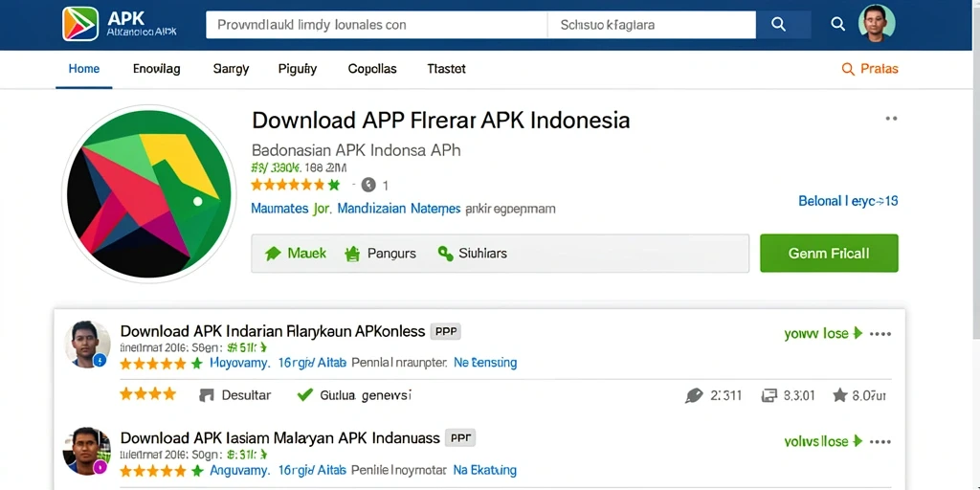Click the star icon next to 8.07ur

pos(840,395)
